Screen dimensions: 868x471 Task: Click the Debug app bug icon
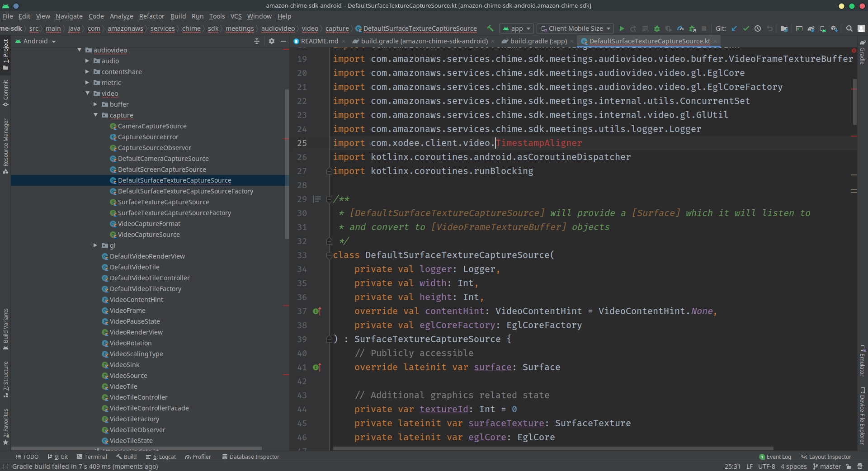[657, 28]
